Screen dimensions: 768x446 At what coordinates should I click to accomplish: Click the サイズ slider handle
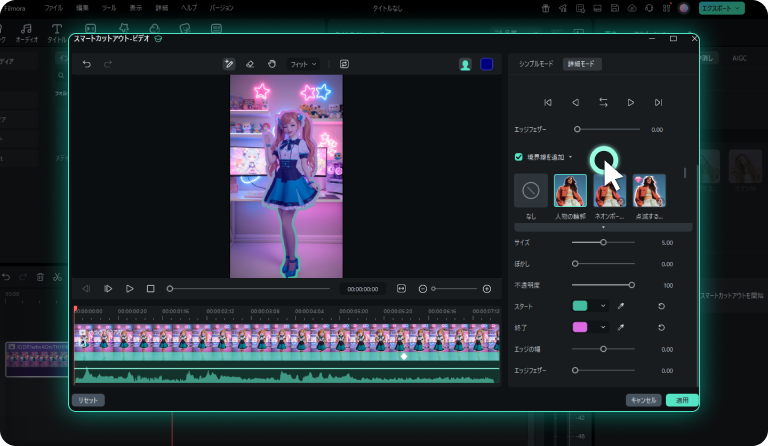[603, 242]
